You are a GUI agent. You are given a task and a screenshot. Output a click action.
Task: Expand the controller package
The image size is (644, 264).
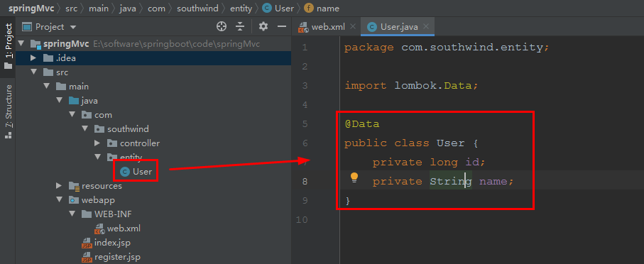tap(98, 143)
